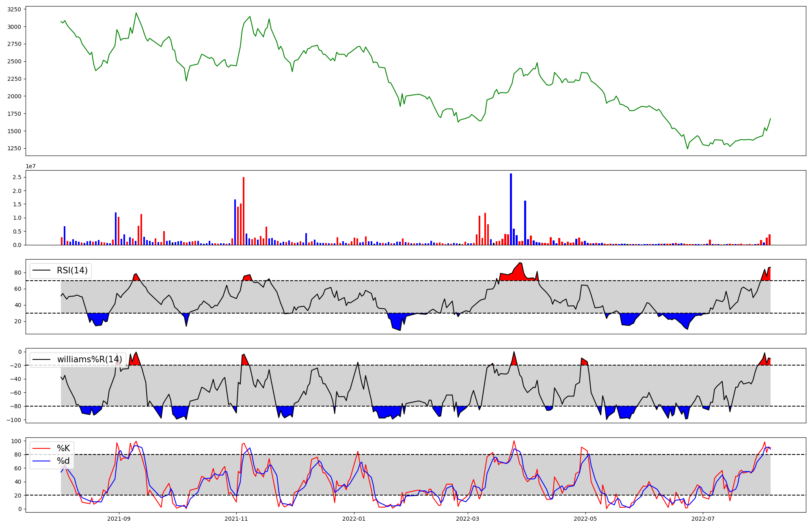Select the 2022-03 x-axis date label
812x528 pixels.
(468, 519)
